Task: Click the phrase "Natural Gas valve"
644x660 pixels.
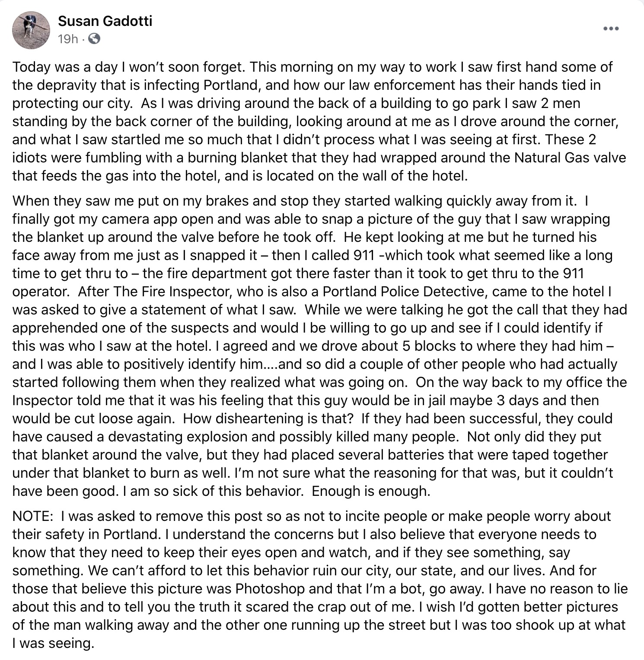Action: click(x=570, y=157)
